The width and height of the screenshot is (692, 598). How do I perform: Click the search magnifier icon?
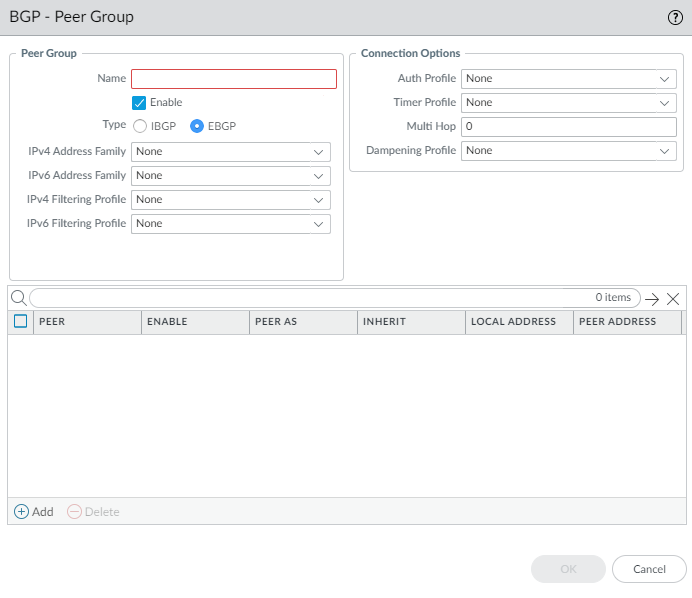tap(18, 298)
